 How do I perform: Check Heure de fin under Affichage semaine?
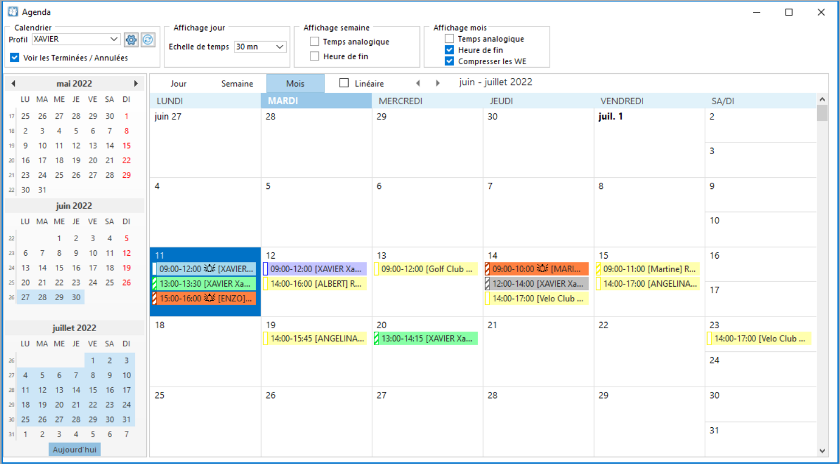click(314, 56)
